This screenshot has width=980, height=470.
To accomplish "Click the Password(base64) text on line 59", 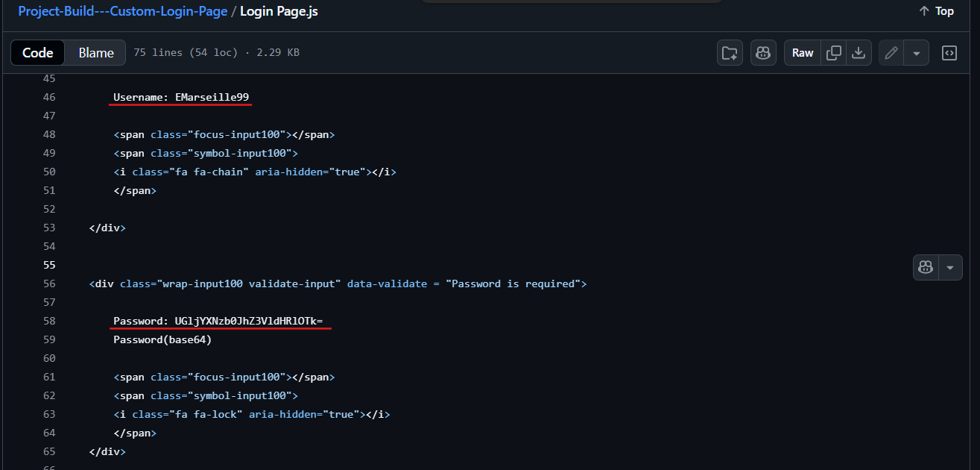I will 162,339.
